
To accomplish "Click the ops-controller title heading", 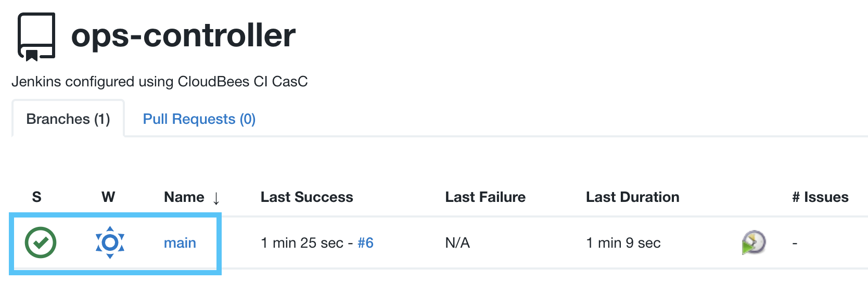I will tap(183, 35).
